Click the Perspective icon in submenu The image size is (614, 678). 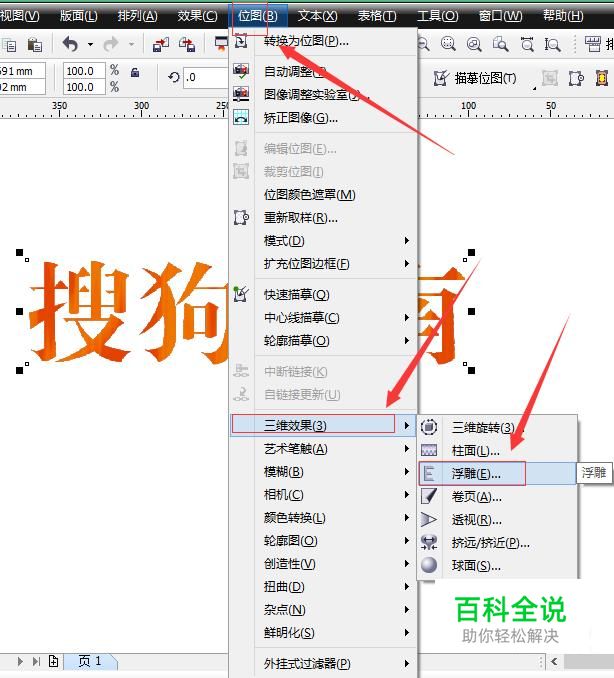[x=429, y=519]
